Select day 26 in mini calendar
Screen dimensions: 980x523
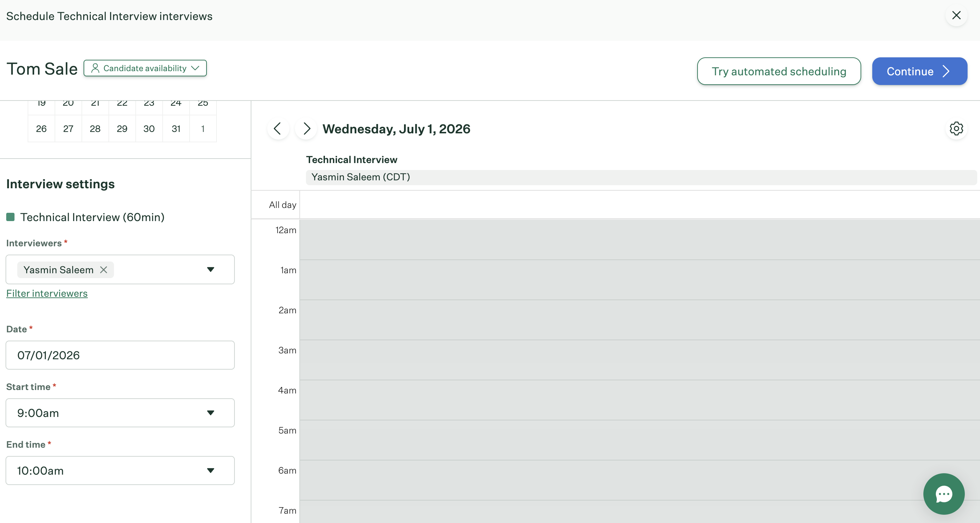[x=41, y=129]
